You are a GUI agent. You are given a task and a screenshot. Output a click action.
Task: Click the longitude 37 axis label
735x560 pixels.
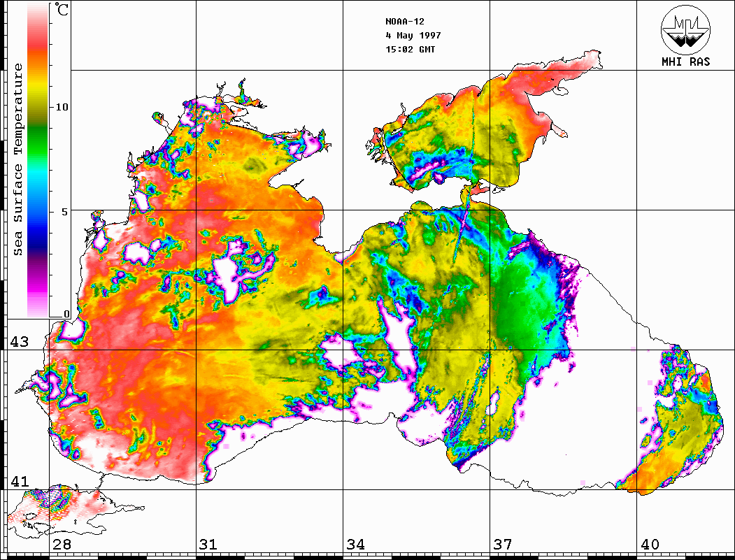click(x=502, y=545)
